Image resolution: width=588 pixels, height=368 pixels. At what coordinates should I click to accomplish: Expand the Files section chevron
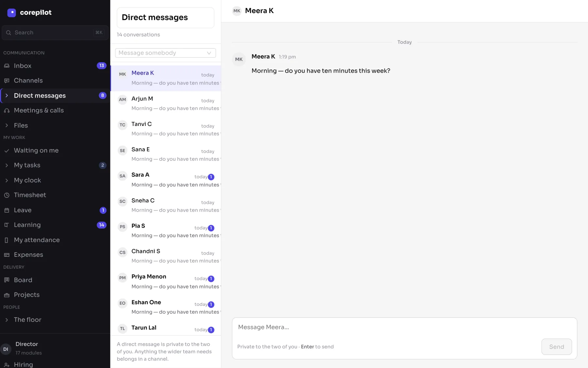tap(7, 126)
